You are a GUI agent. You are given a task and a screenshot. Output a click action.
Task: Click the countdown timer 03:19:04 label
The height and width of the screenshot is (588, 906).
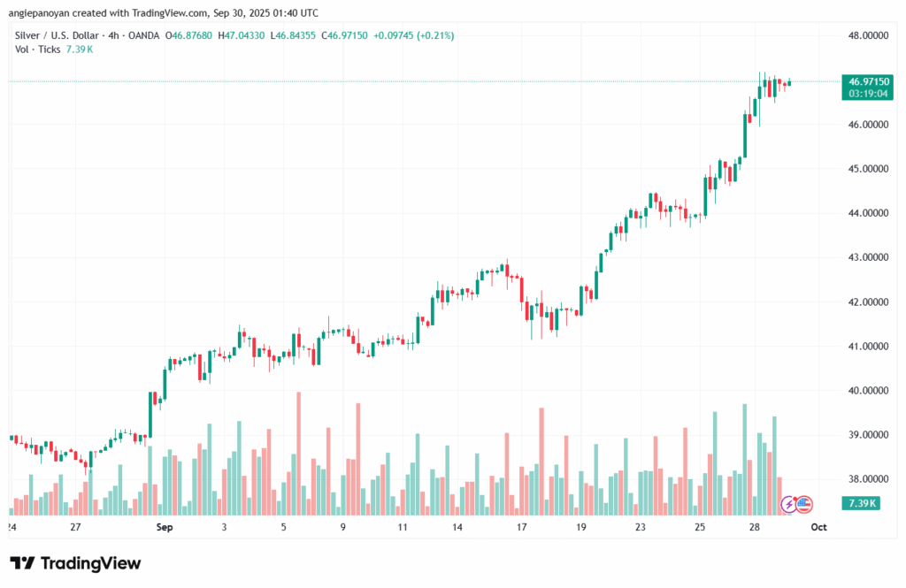point(868,93)
